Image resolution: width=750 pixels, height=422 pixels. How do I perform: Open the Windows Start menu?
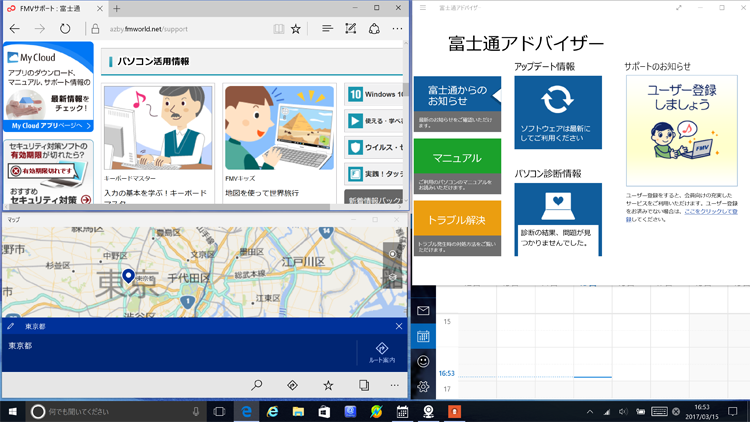point(13,411)
